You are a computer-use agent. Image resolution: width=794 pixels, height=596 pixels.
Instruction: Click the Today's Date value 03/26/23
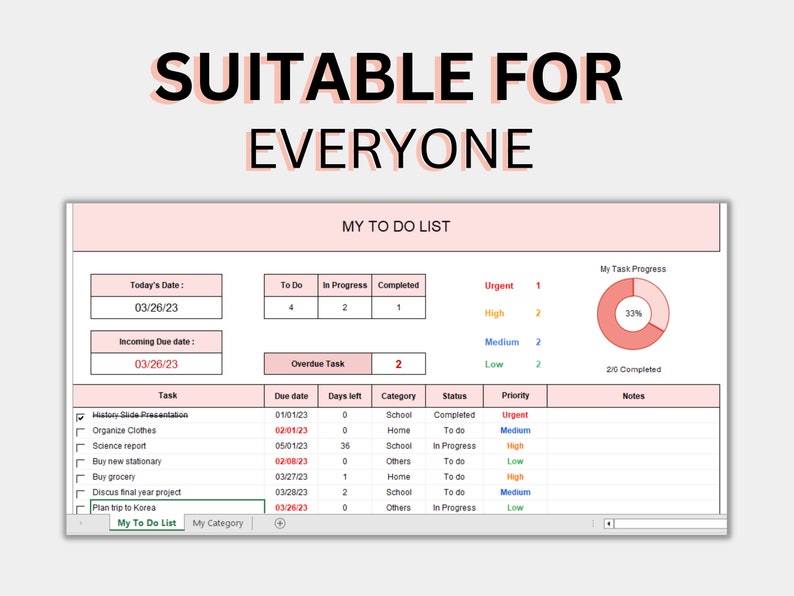[x=156, y=307]
